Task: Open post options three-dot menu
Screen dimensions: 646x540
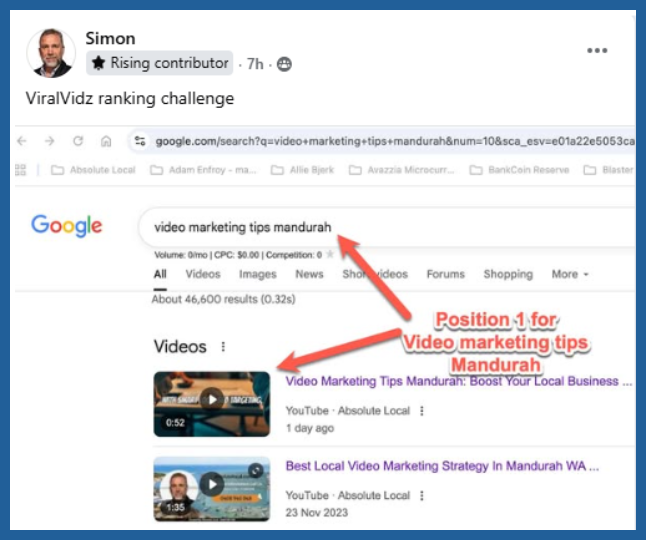Action: click(x=597, y=51)
